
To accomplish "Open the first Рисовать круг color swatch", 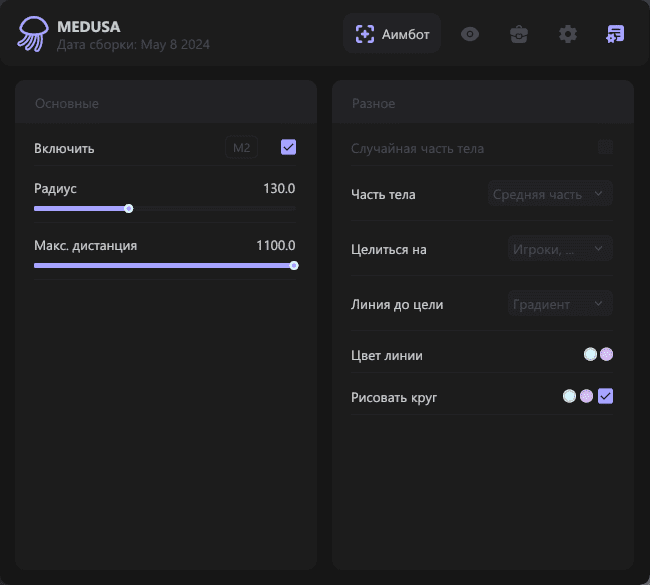I will (569, 397).
